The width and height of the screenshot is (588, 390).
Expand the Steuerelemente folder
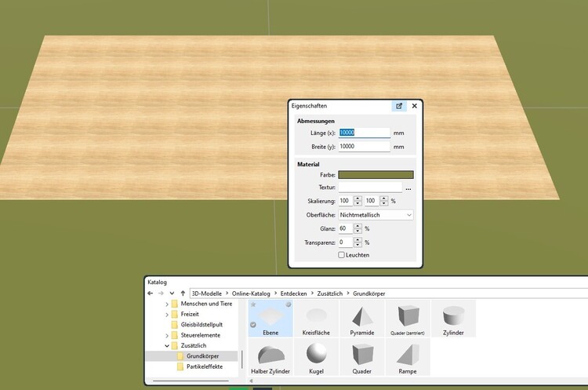(167, 336)
